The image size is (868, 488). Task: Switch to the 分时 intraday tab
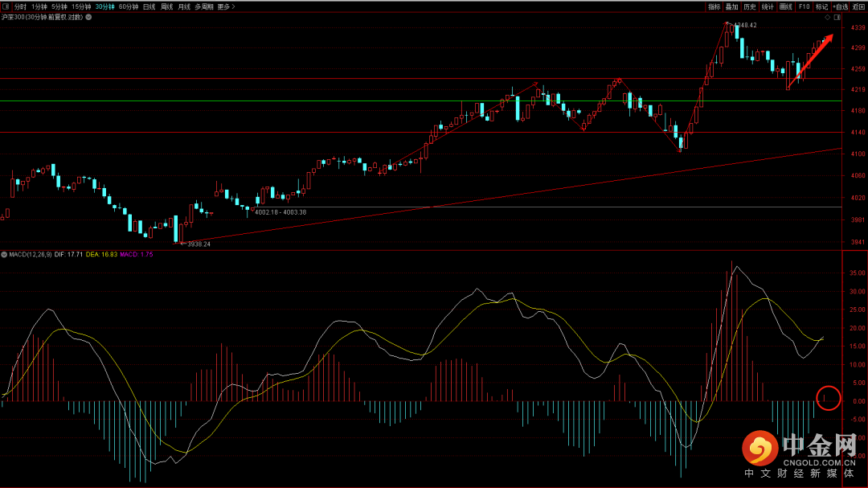(20, 6)
